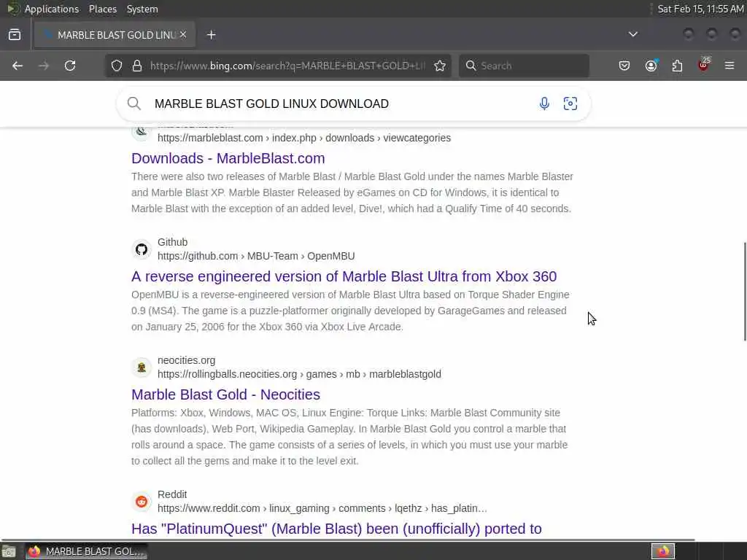Open the Downloads - MarbleBlast.com link
Screen dimensions: 747x560
(x=228, y=158)
